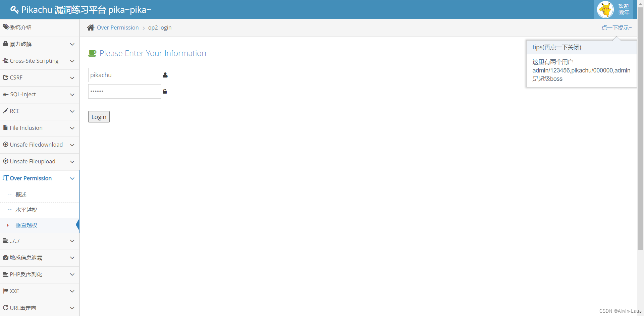This screenshot has height=316, width=644.
Task: Click the user icon beside username field
Action: 165,75
